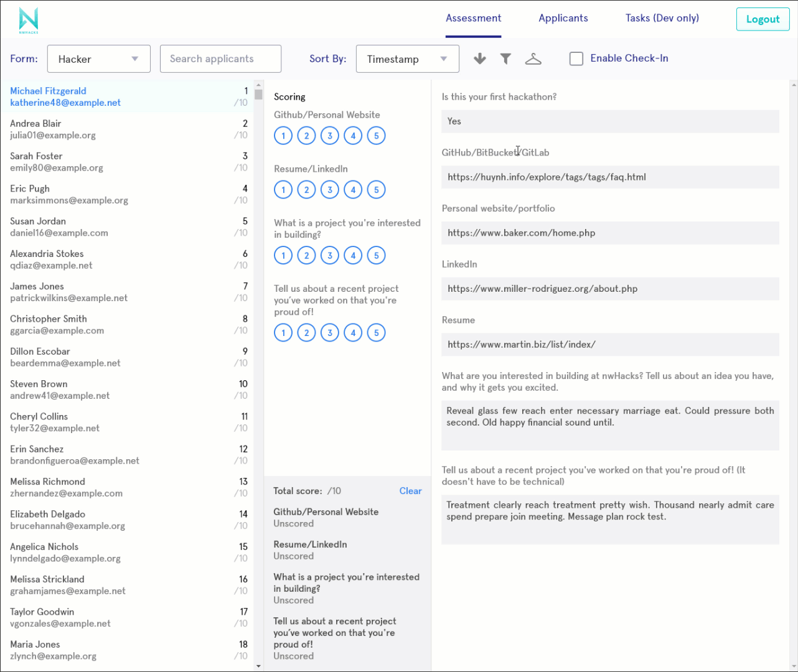798x672 pixels.
Task: Expand the Sort By Timestamp dropdown
Action: click(x=408, y=58)
